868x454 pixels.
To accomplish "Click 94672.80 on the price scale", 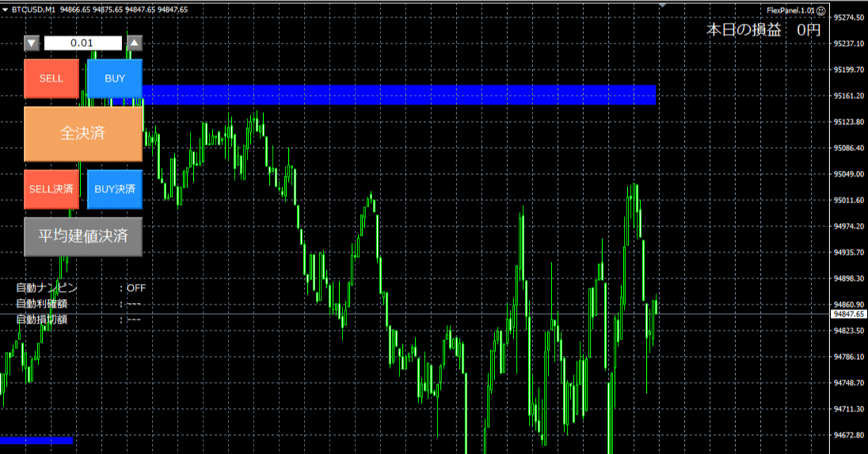I will pyautogui.click(x=849, y=435).
